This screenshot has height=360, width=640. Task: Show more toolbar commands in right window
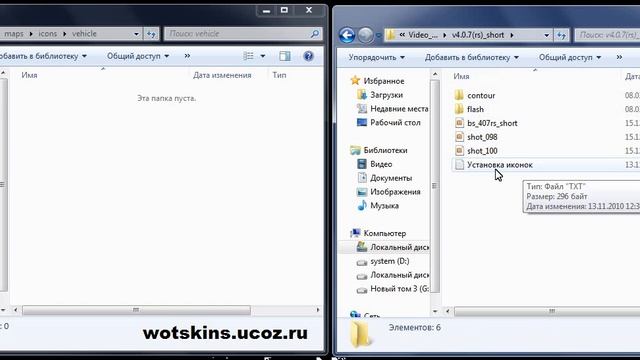pyautogui.click(x=619, y=58)
